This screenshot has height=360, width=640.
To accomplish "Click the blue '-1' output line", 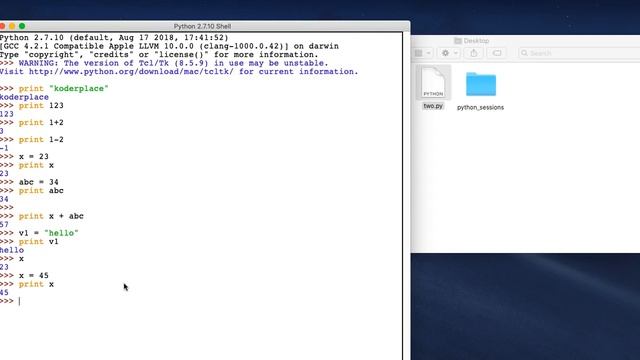I will click(x=4, y=148).
